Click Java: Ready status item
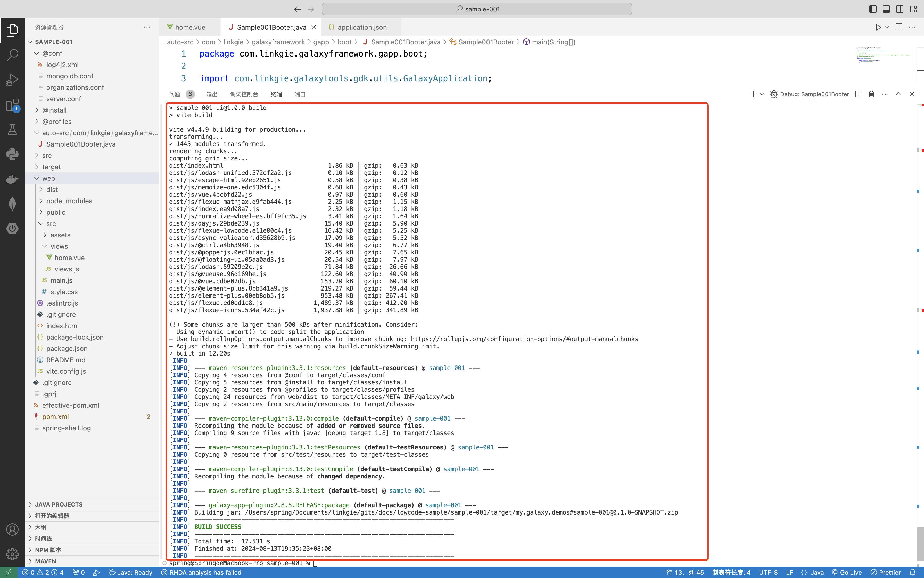 click(130, 572)
